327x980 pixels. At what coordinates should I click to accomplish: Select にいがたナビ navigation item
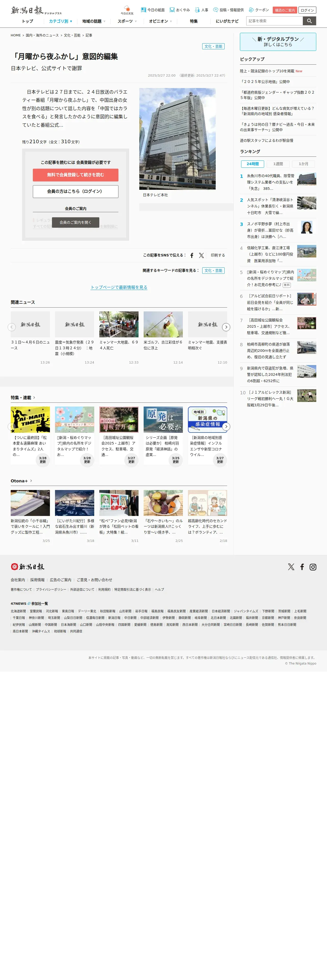227,21
